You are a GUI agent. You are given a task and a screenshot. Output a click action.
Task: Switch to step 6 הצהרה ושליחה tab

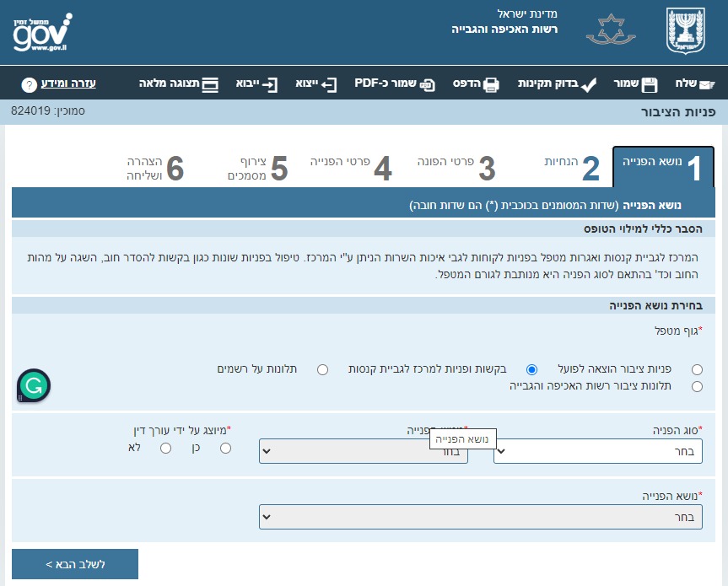(155, 168)
